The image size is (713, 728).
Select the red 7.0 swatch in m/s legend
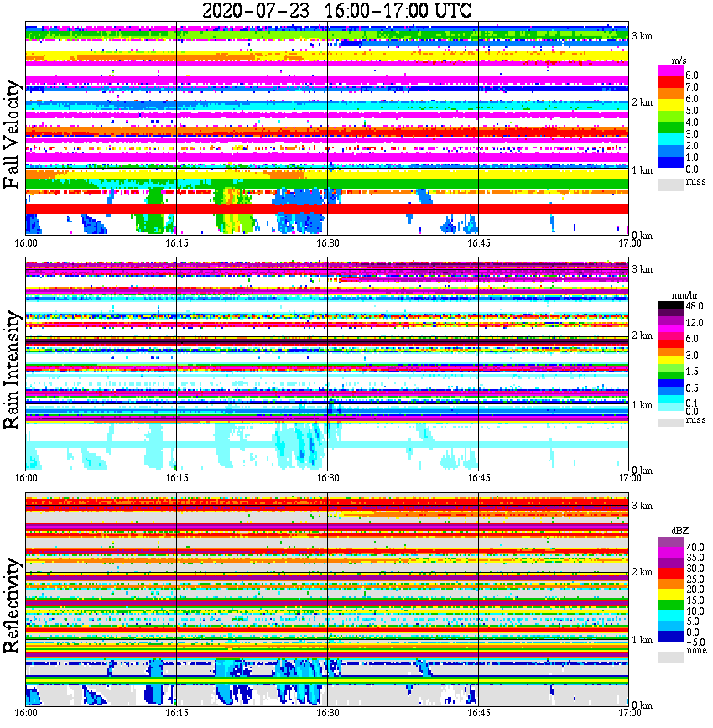point(670,83)
